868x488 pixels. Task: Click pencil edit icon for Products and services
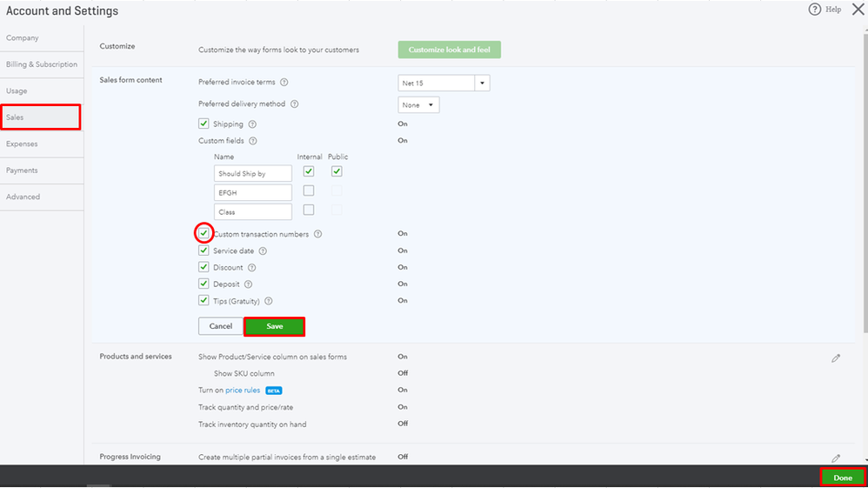coord(836,358)
